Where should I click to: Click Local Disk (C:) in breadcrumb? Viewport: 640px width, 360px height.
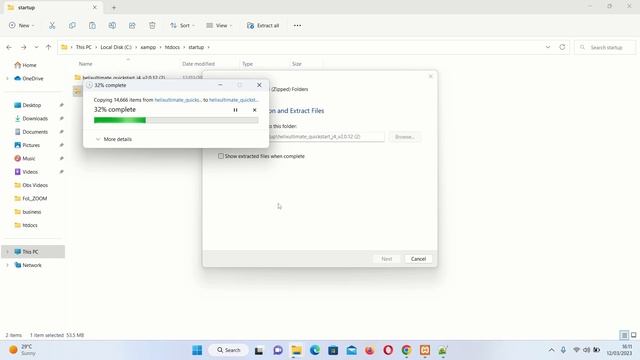point(116,47)
